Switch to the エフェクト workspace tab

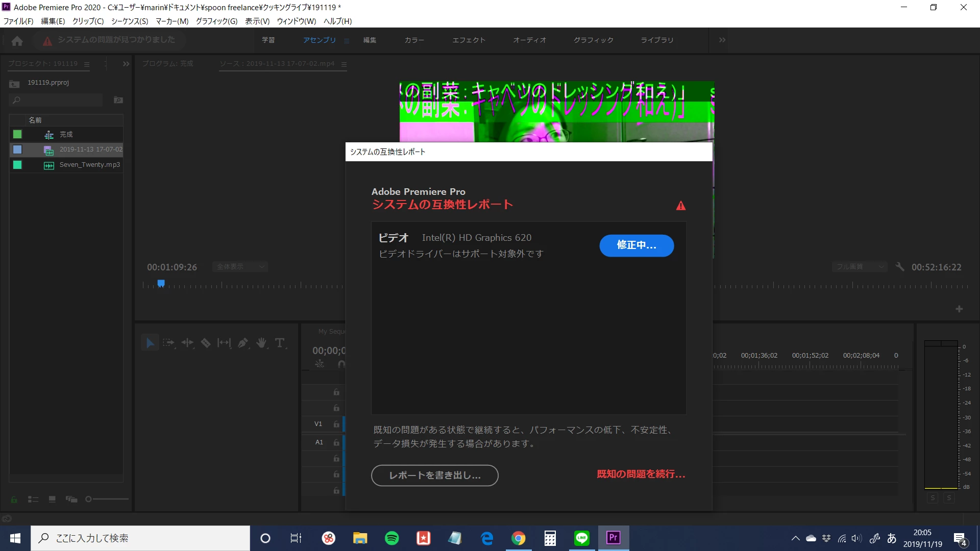point(469,40)
